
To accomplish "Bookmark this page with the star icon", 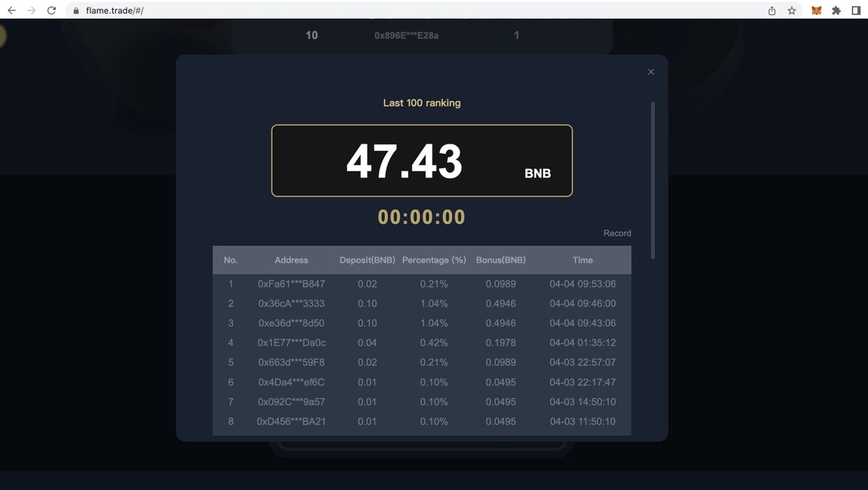I will (791, 11).
